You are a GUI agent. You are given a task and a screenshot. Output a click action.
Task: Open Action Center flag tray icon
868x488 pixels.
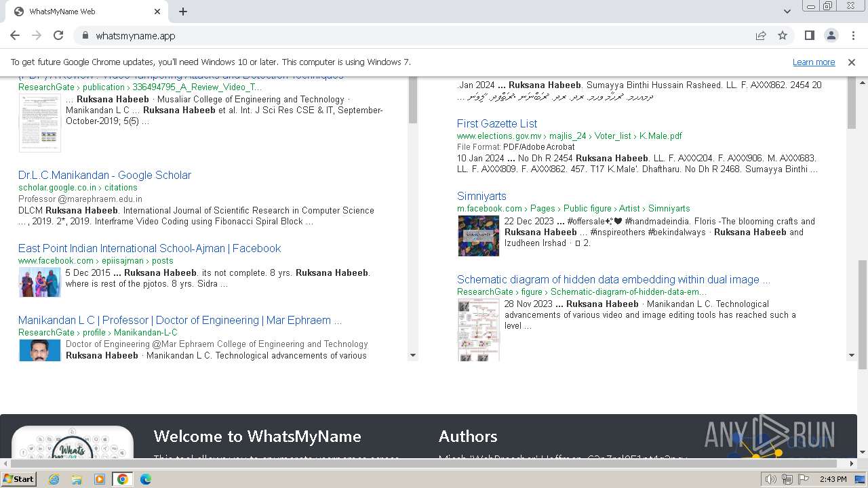click(803, 479)
